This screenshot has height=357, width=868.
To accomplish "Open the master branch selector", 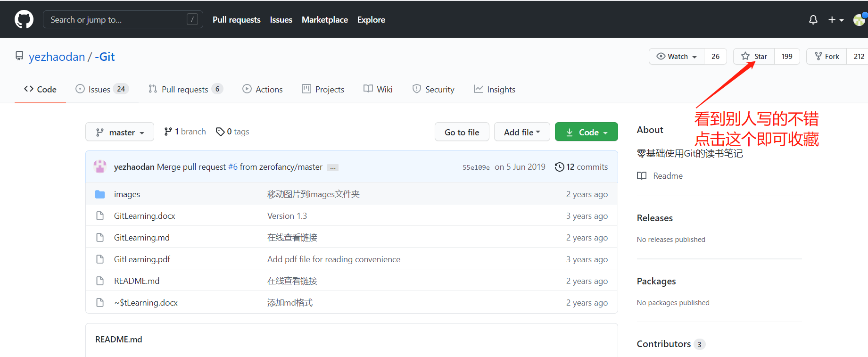I will tap(120, 132).
